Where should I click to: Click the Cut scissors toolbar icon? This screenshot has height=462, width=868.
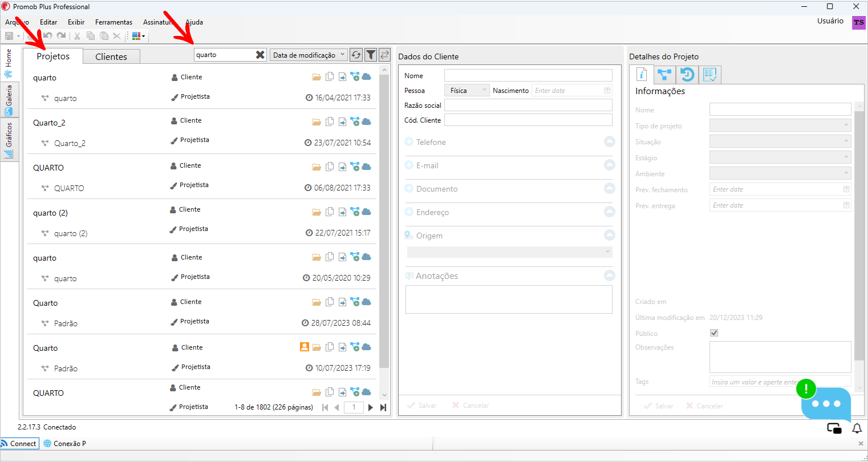(x=77, y=36)
